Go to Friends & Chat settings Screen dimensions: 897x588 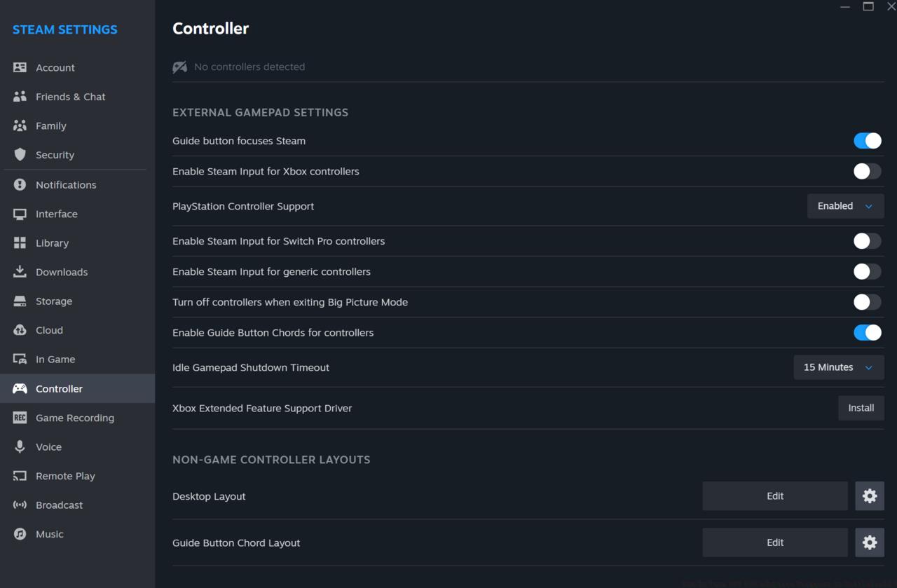tap(70, 97)
